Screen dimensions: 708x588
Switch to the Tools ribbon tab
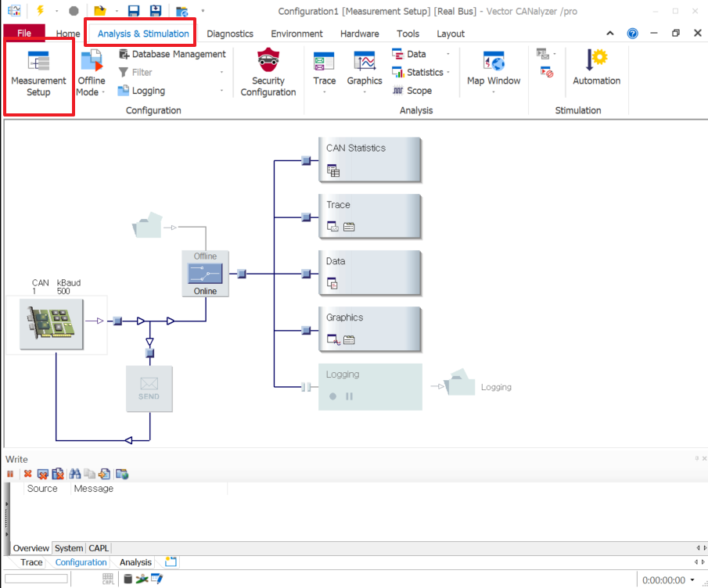coord(408,34)
